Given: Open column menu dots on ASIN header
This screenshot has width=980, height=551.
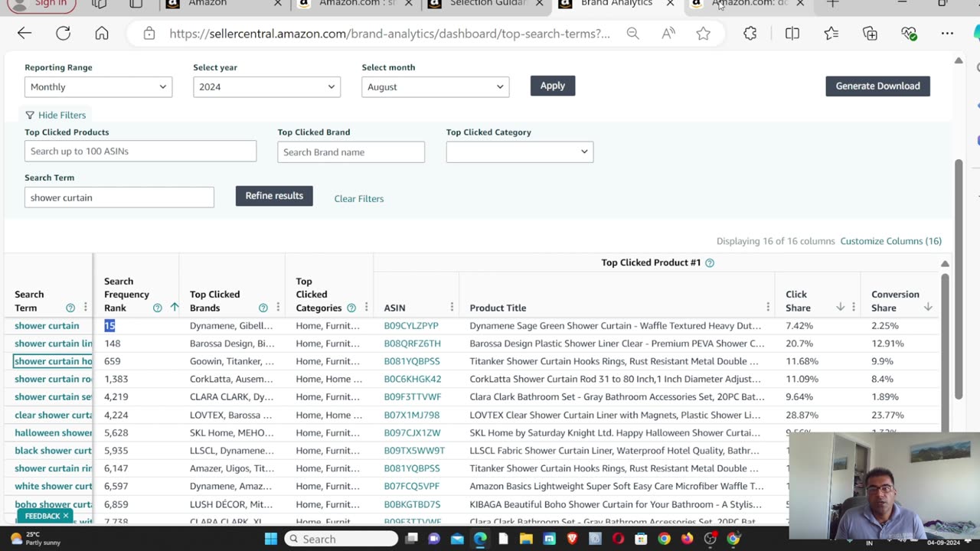Looking at the screenshot, I should coord(452,308).
